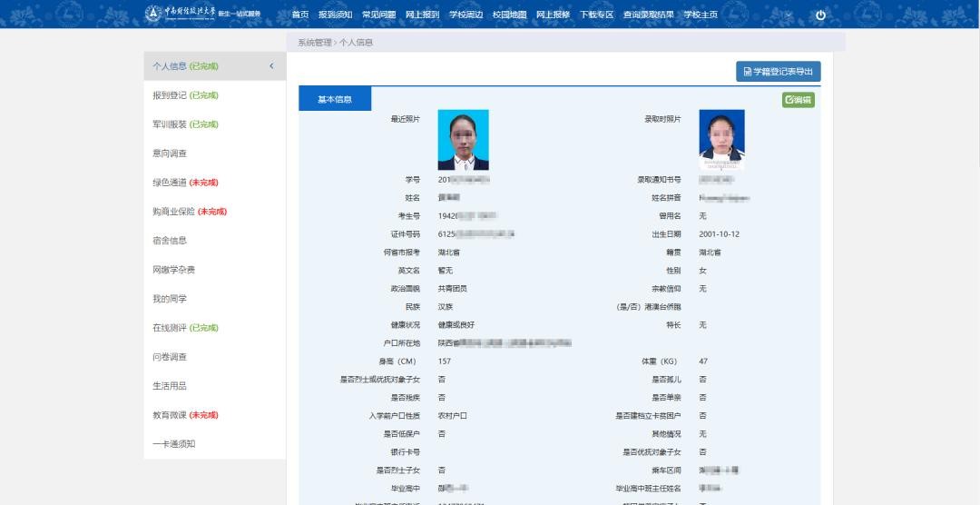Click 学籍登记表导出 export button

click(x=778, y=71)
